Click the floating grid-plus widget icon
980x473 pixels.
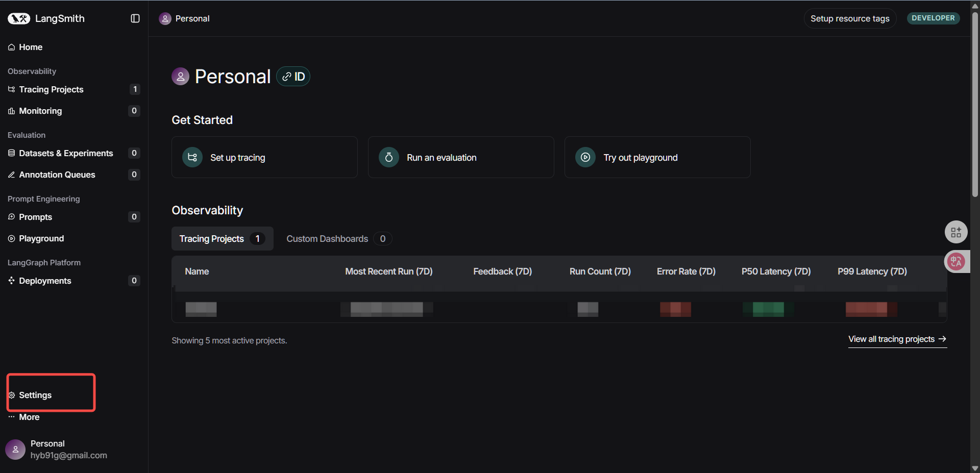(x=956, y=233)
